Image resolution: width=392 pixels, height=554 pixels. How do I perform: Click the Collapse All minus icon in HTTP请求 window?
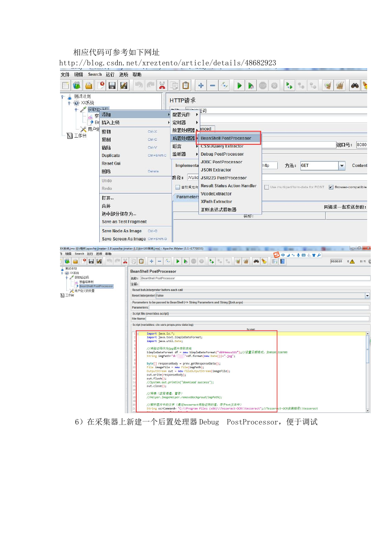212,85
